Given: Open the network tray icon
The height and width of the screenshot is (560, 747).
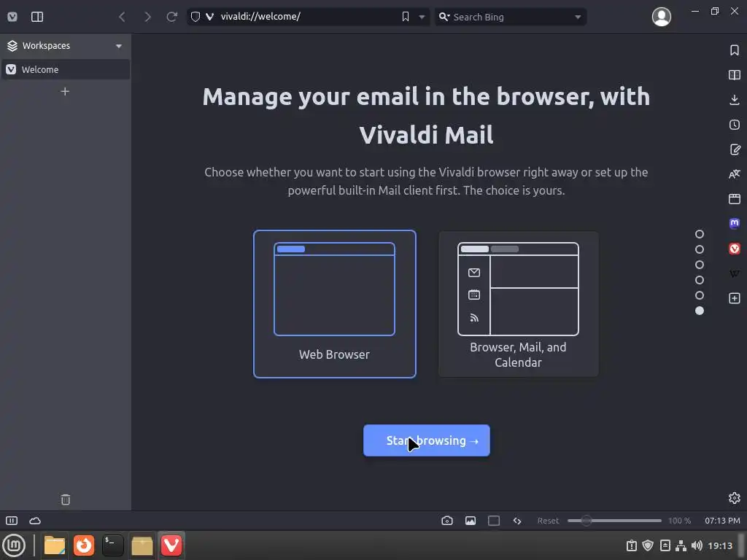Looking at the screenshot, I should 681,545.
